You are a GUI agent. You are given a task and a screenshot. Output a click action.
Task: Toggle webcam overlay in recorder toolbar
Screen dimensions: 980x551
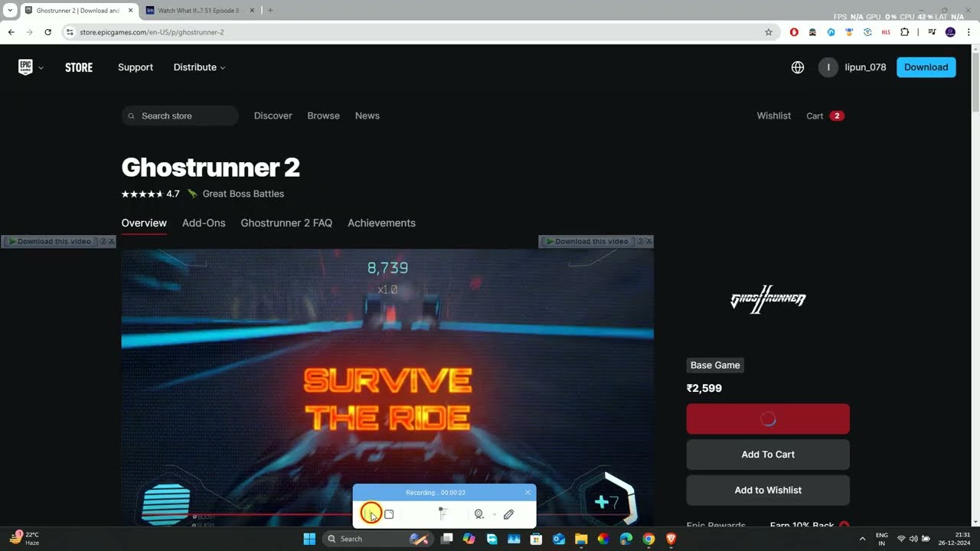tap(479, 514)
